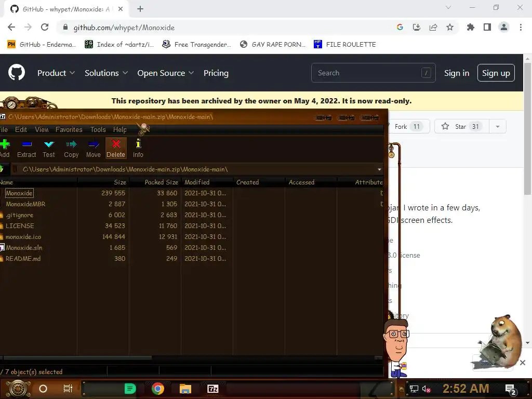Click the Chrome address bar
This screenshot has width=532, height=399.
(x=224, y=28)
